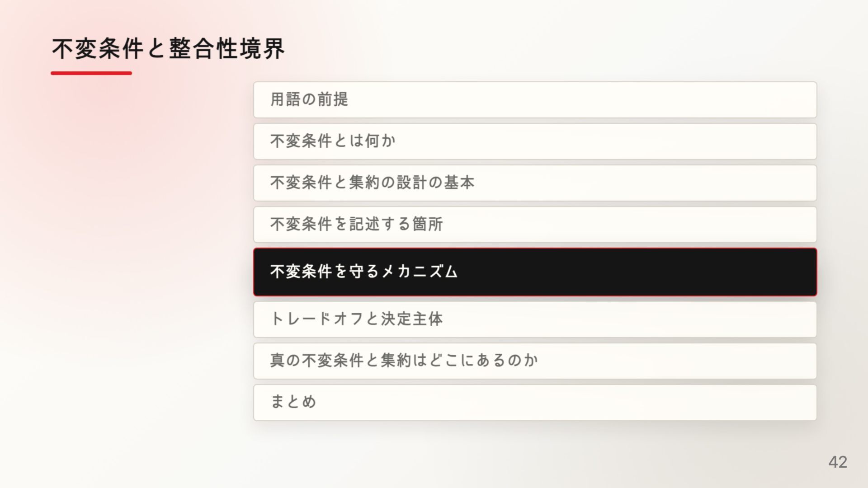Screen dimensions: 868x488
Task: Open 真の不変条件と集約はどこにあるのか entry
Action: pyautogui.click(x=535, y=361)
